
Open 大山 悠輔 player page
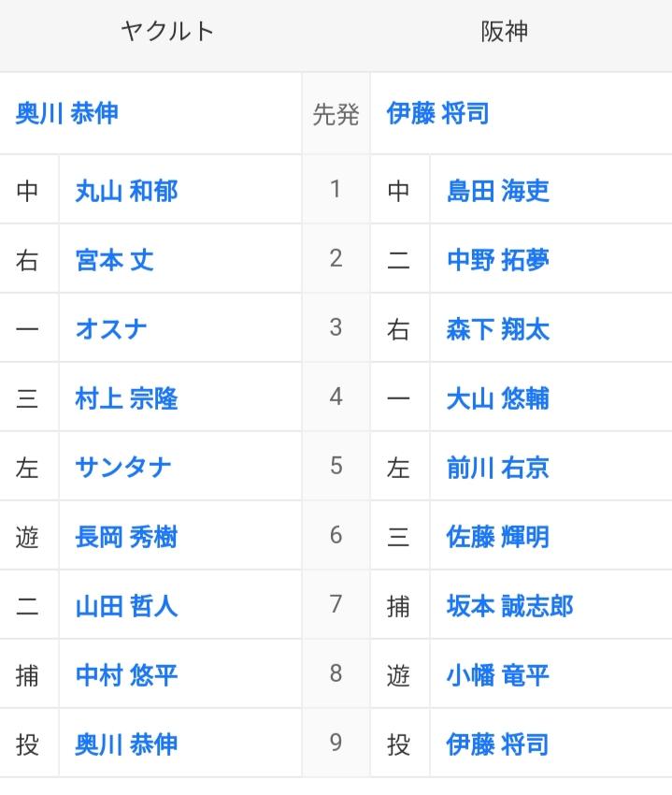click(x=497, y=398)
